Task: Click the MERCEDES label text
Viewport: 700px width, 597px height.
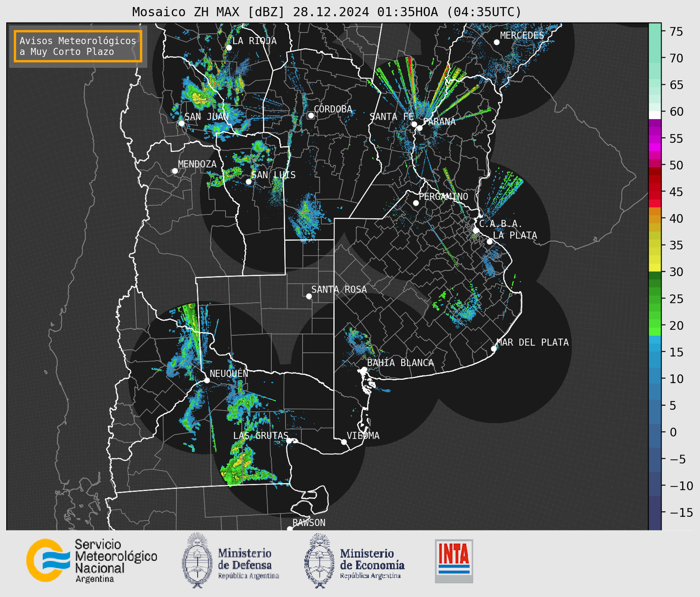Action: [522, 36]
